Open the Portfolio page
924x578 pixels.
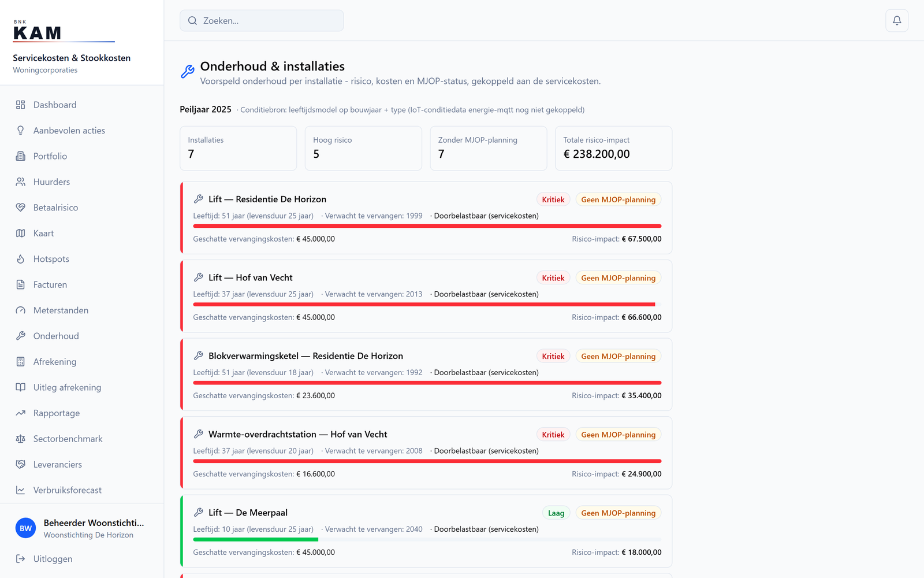click(x=82, y=156)
